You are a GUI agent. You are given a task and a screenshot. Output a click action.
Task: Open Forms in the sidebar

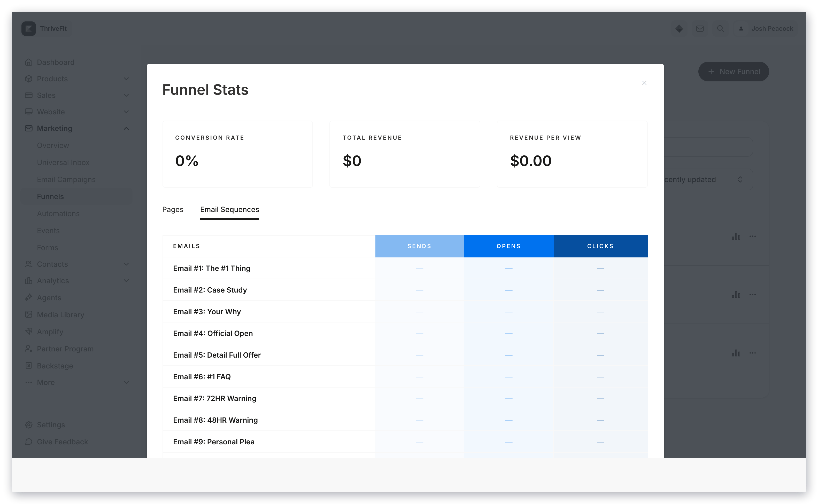47,247
